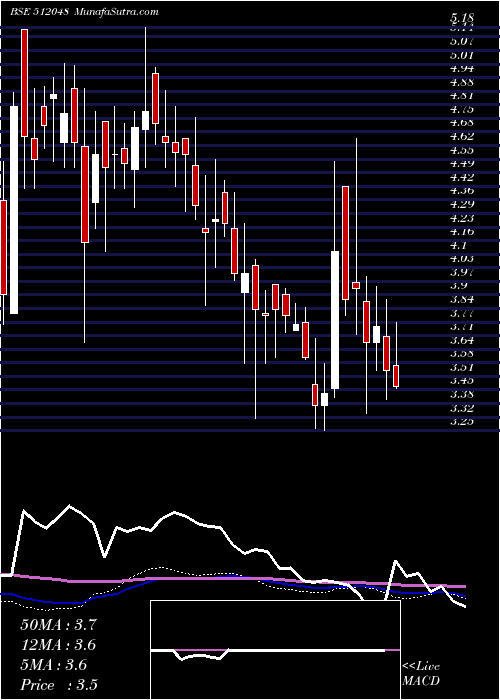
Task: Select the 3.32 price axis value
Action: [462, 408]
